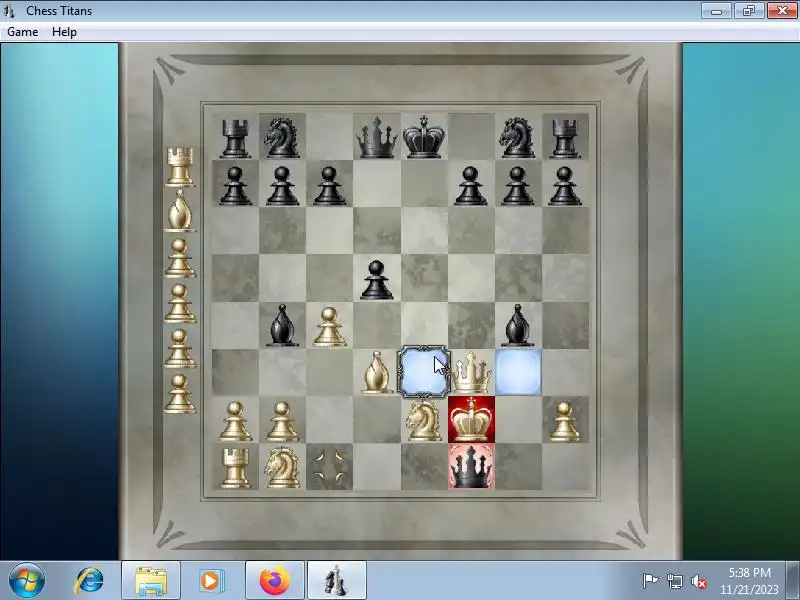Image resolution: width=800 pixels, height=600 pixels.
Task: Launch Internet Explorer from taskbar
Action: [90, 581]
